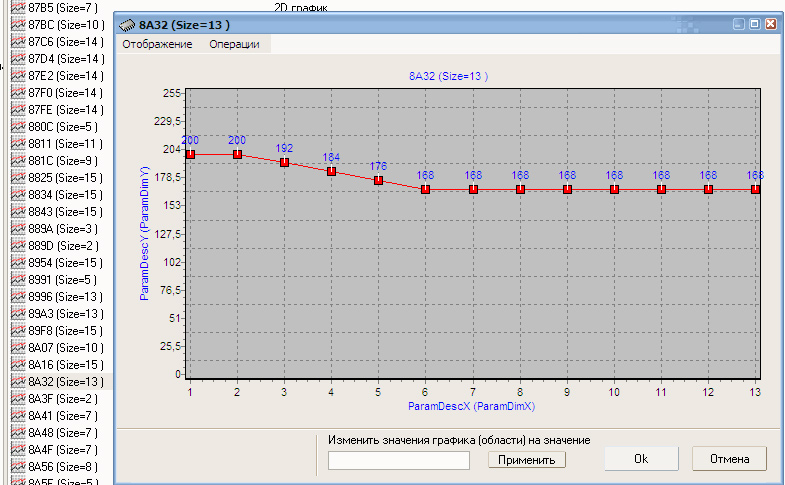Click the graph icon next to 880C

coord(17,127)
